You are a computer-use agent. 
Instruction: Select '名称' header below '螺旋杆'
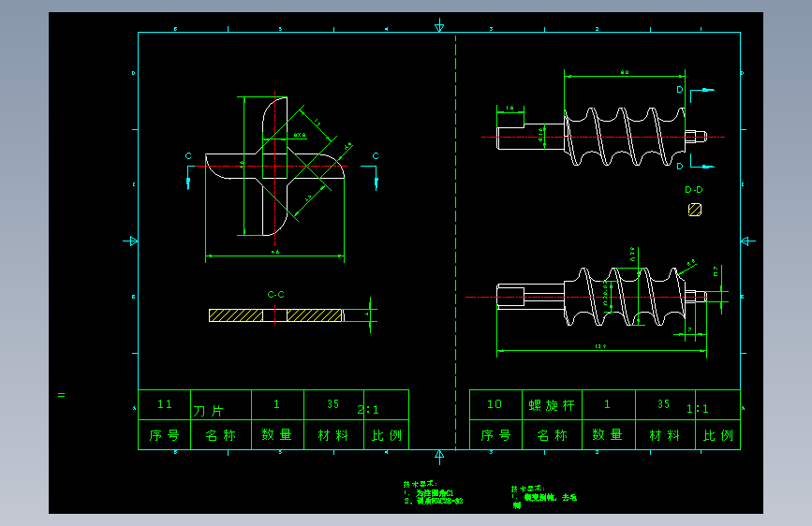(x=553, y=435)
